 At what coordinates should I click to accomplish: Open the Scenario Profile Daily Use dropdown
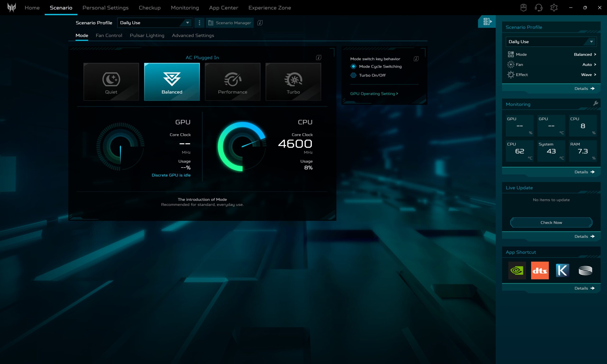(155, 23)
